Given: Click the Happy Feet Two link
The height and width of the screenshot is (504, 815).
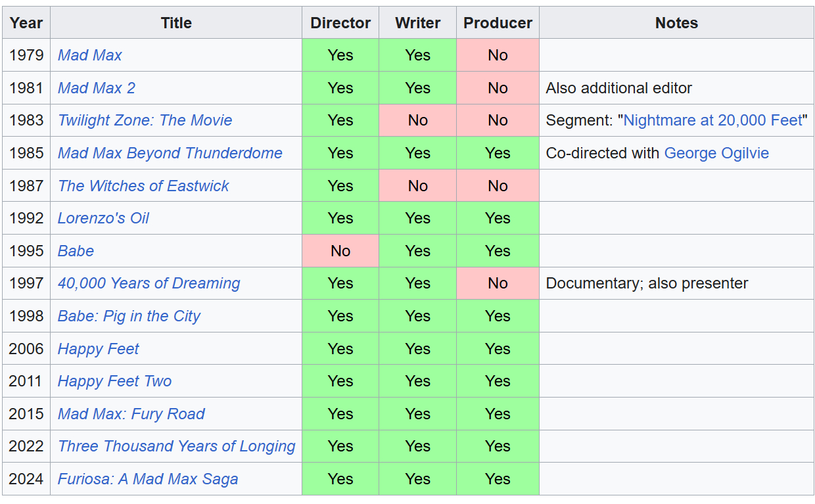Looking at the screenshot, I should pos(114,381).
